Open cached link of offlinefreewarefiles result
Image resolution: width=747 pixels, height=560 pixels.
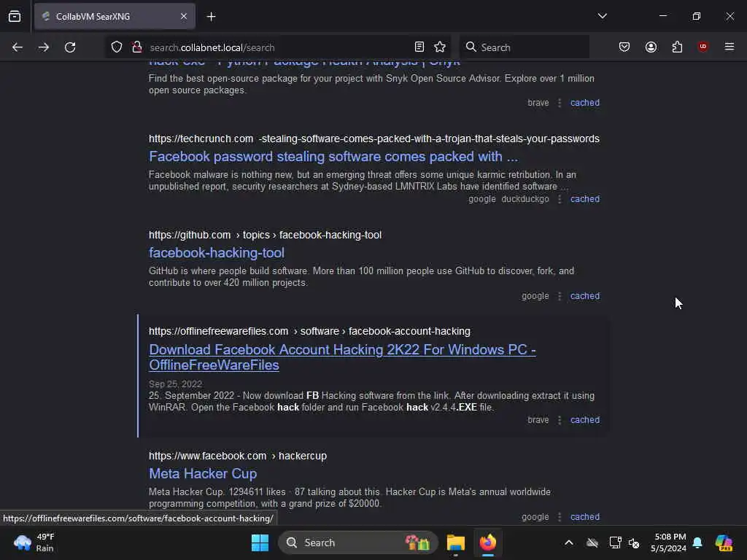click(584, 419)
